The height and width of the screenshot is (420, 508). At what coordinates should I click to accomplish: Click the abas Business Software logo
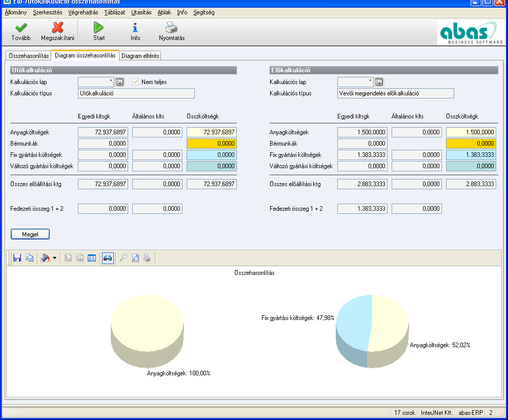click(x=471, y=32)
